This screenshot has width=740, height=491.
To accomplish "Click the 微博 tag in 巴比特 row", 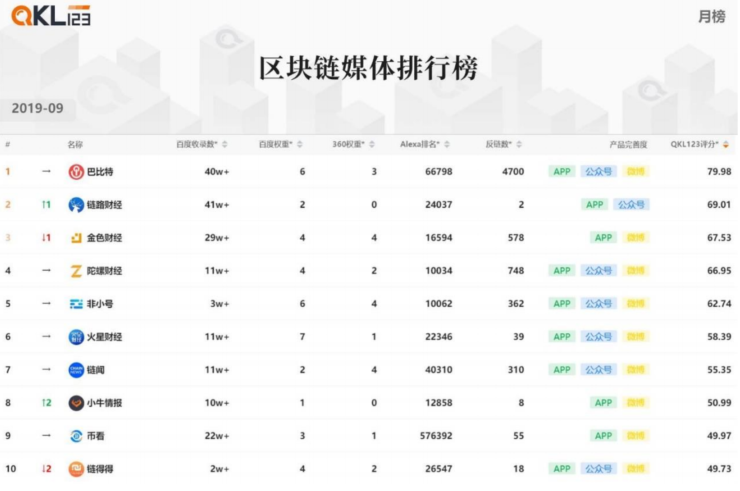I will click(636, 172).
